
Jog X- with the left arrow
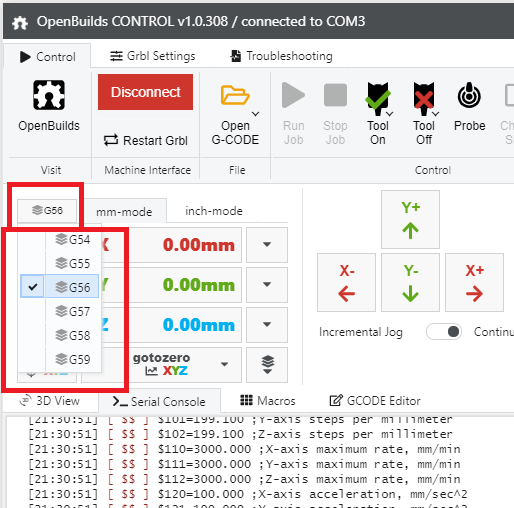[346, 282]
